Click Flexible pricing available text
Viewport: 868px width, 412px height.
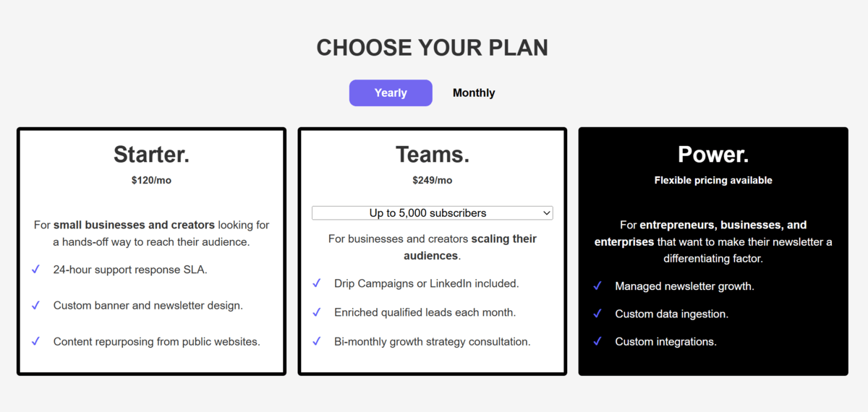click(x=712, y=180)
